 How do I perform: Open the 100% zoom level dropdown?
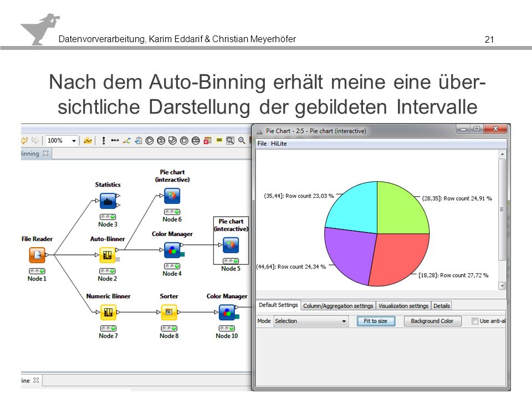[x=74, y=141]
